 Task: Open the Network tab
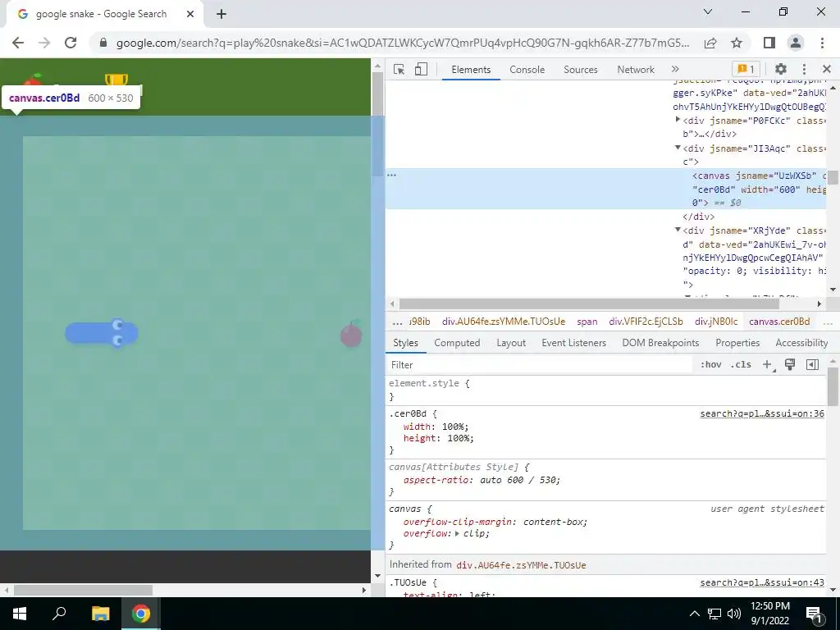pyautogui.click(x=636, y=70)
